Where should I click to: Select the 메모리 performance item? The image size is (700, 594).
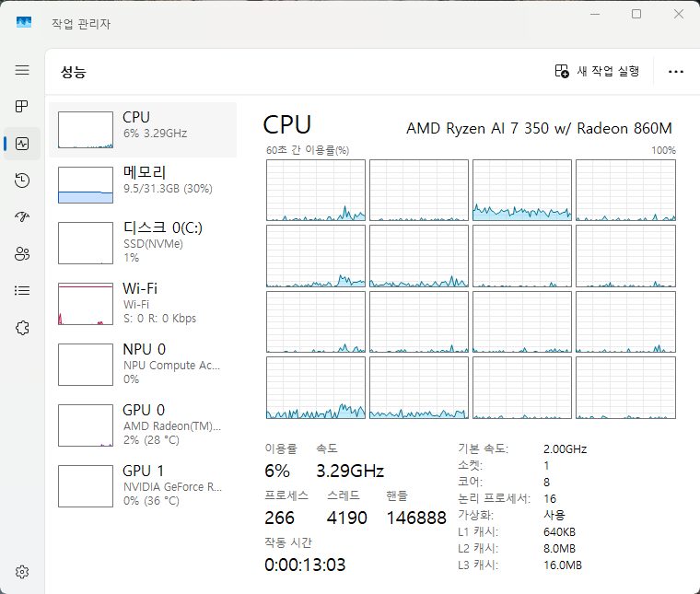(143, 184)
